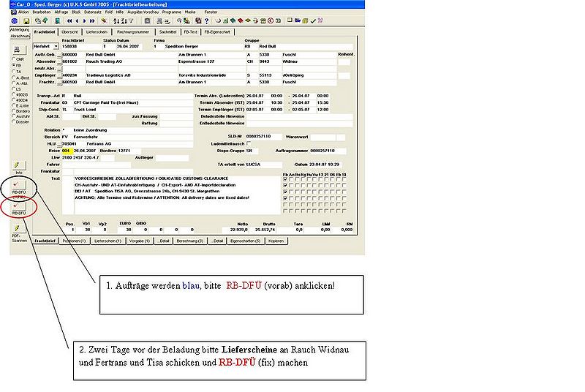The width and height of the screenshot is (585, 392).
Task: Click the pencil edit toolbar icon
Action: [104, 21]
